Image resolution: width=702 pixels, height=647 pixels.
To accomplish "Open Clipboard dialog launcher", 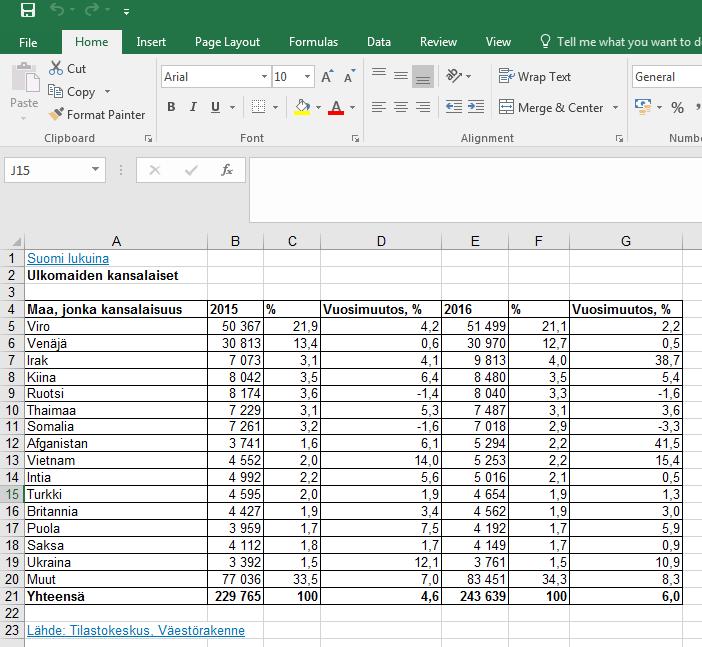I will point(148,139).
